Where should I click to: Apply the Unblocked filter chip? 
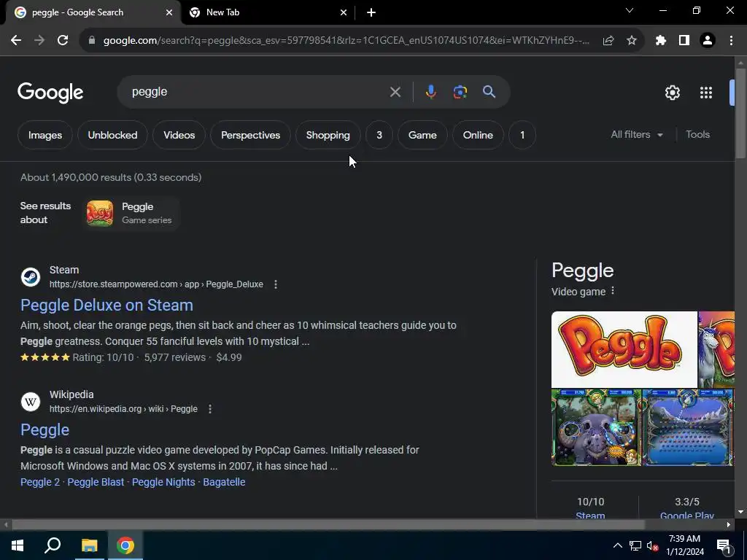point(112,135)
